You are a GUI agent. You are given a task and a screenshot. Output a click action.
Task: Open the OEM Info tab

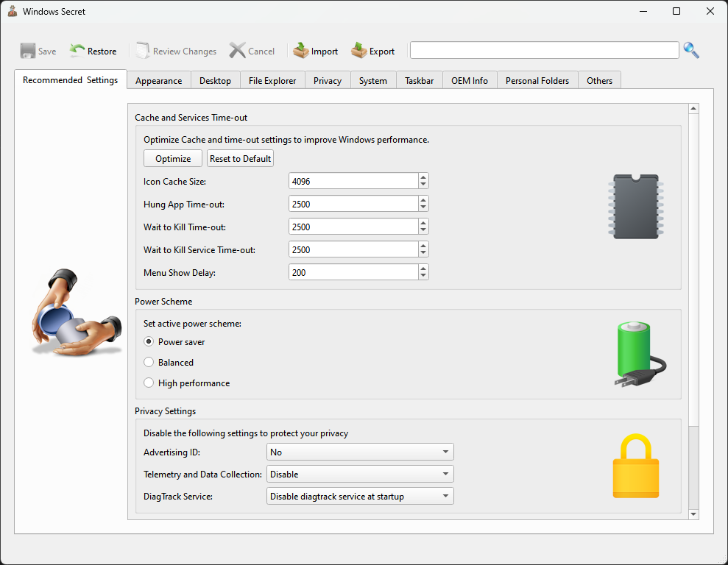[470, 80]
